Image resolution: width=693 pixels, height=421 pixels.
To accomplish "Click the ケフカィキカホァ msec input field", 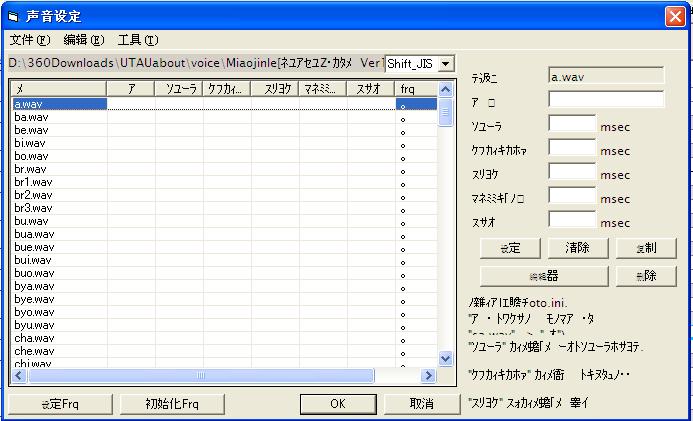I will [x=572, y=148].
